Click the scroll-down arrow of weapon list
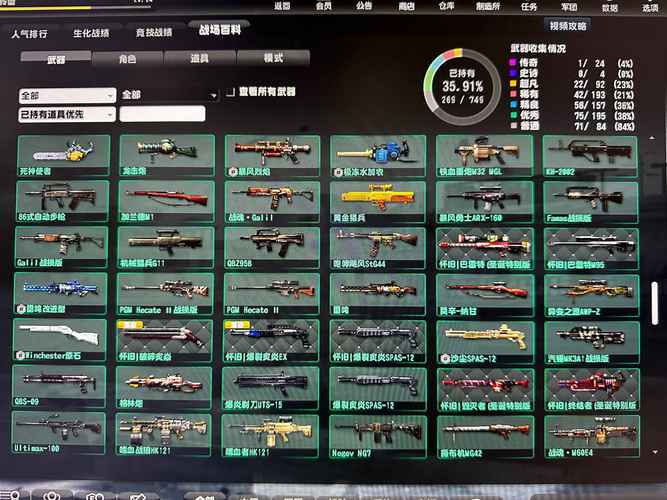Image resolution: width=667 pixels, height=500 pixels. pos(655,452)
